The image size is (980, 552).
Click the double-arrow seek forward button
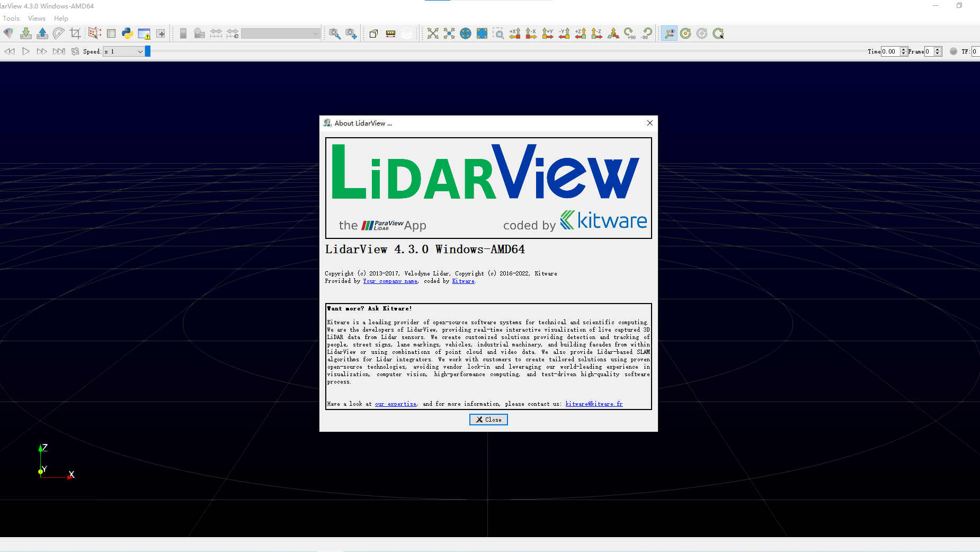click(x=41, y=51)
